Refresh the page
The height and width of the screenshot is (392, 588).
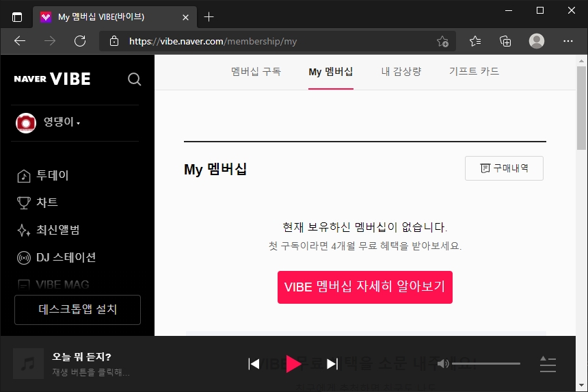(x=80, y=41)
